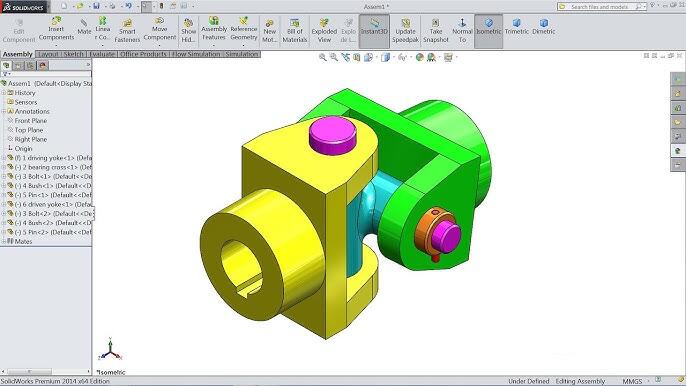Start a New Motion Study
The height and width of the screenshot is (386, 686).
point(270,30)
